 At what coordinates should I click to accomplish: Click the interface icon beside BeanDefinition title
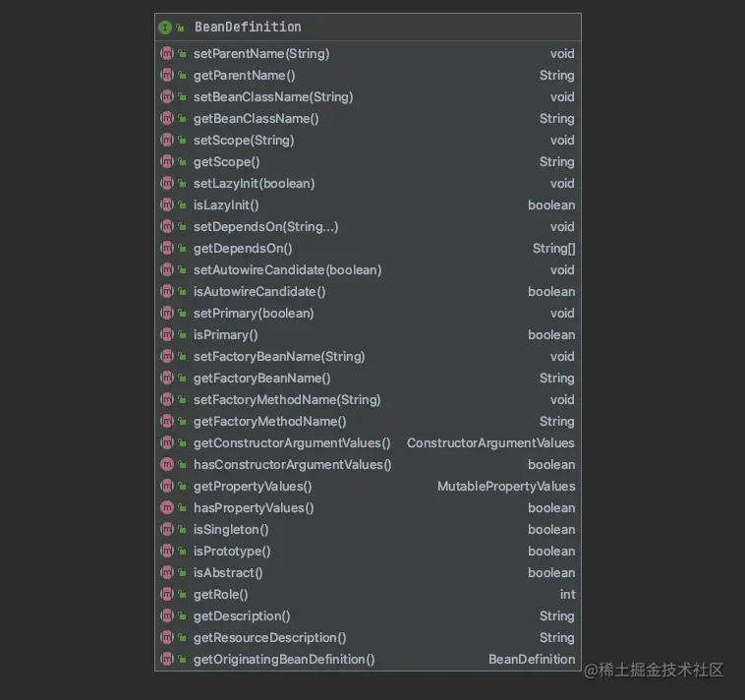(x=165, y=28)
